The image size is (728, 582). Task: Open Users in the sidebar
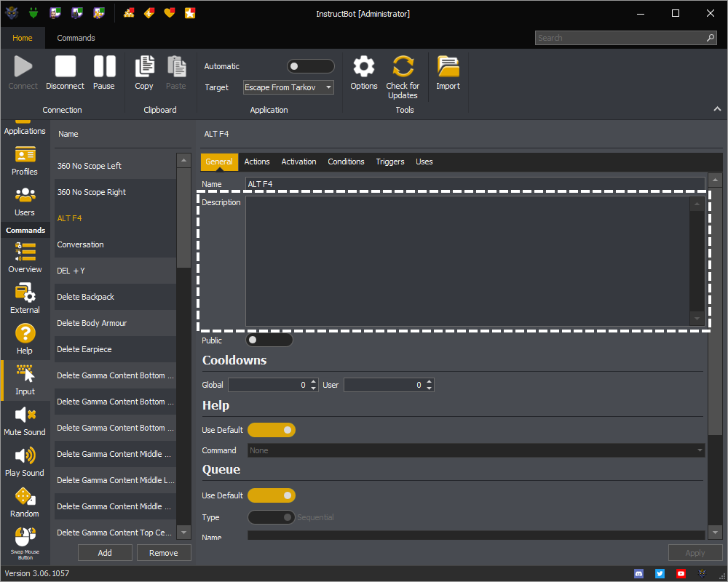[25, 202]
